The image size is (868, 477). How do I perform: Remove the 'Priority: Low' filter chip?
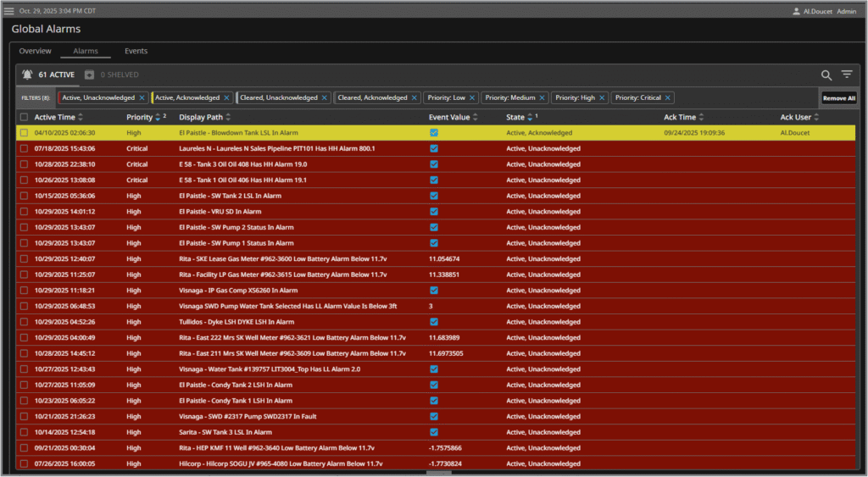click(x=472, y=98)
